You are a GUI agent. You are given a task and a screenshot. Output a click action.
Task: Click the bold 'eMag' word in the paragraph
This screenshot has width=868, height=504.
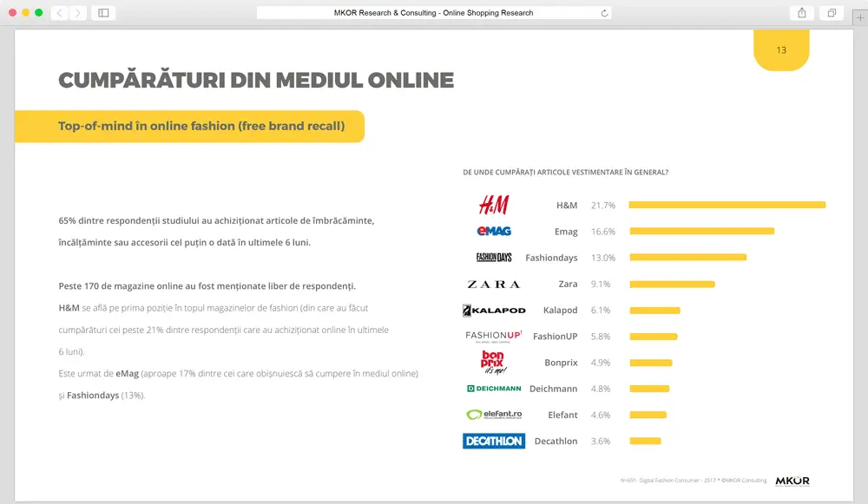(127, 373)
